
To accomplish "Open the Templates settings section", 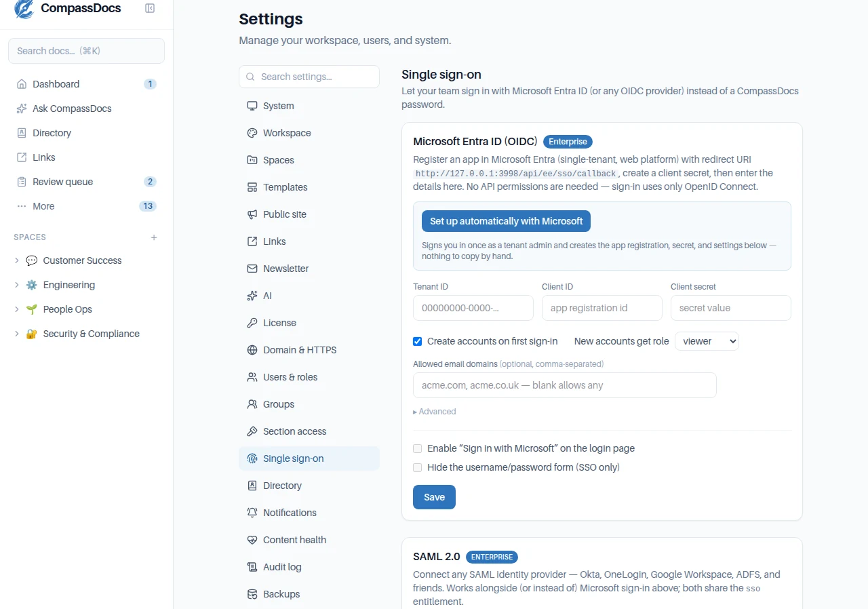I will (309, 187).
